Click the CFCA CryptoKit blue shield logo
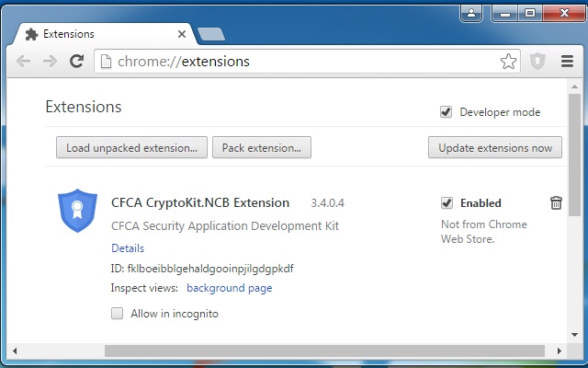588x368 pixels. [x=77, y=211]
